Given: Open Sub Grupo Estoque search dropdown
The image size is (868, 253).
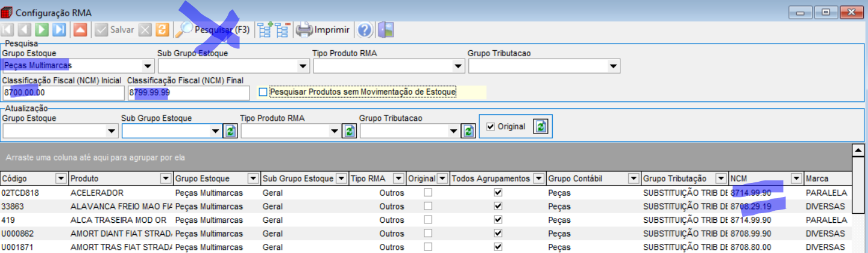Looking at the screenshot, I should (303, 66).
